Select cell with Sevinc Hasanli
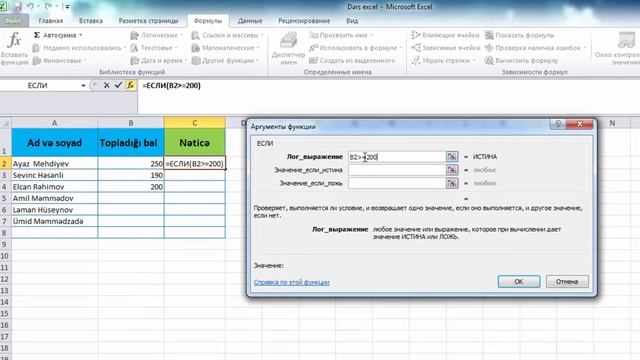The width and height of the screenshot is (640, 360). click(54, 175)
